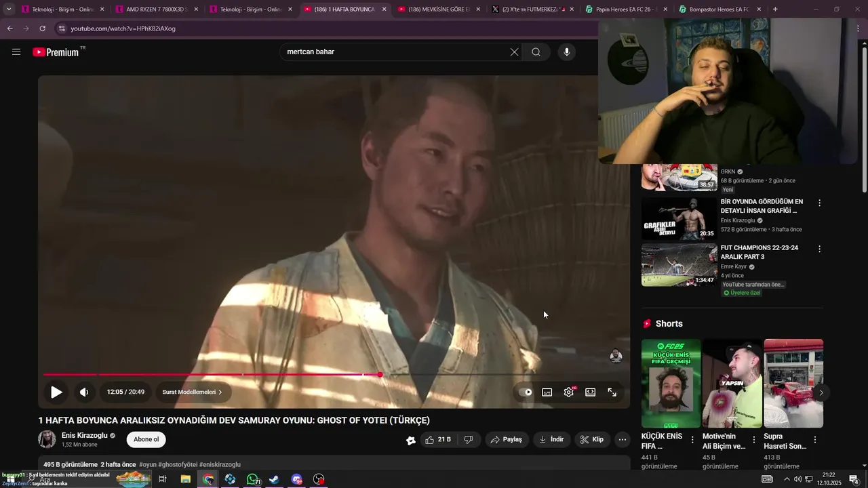The width and height of the screenshot is (868, 488).
Task: Open the 'KÜÇÜK ENİS FIFA' short
Action: [671, 384]
